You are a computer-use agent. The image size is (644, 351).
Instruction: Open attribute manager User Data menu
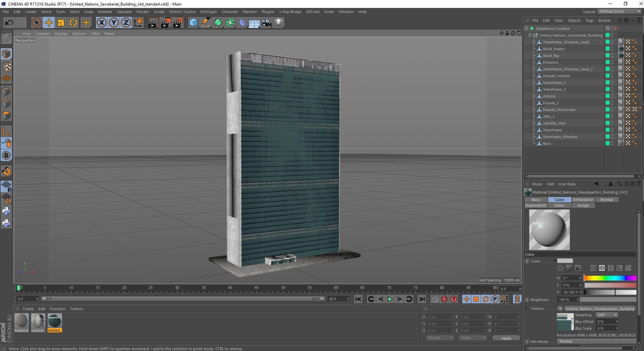click(x=567, y=184)
